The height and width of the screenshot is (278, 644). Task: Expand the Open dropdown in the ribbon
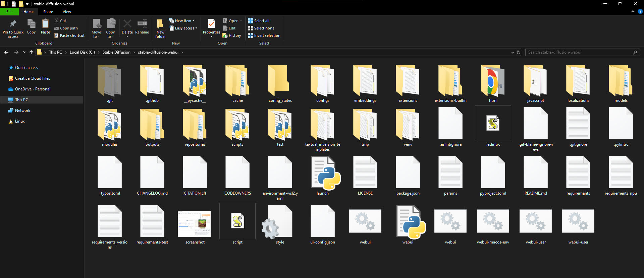232,21
